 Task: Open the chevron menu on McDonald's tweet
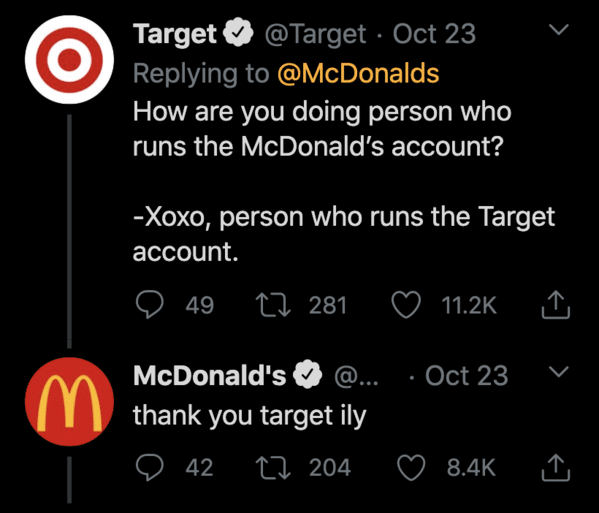tap(559, 371)
